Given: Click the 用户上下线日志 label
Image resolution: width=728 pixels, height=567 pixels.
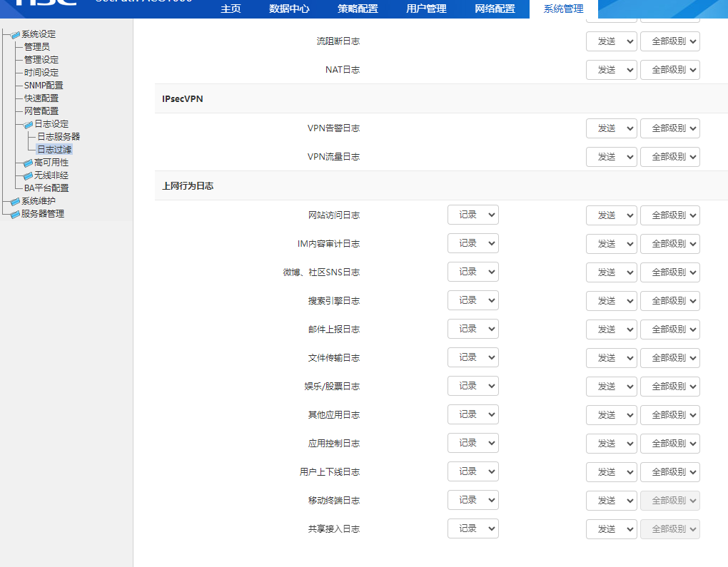Looking at the screenshot, I should click(x=330, y=472).
